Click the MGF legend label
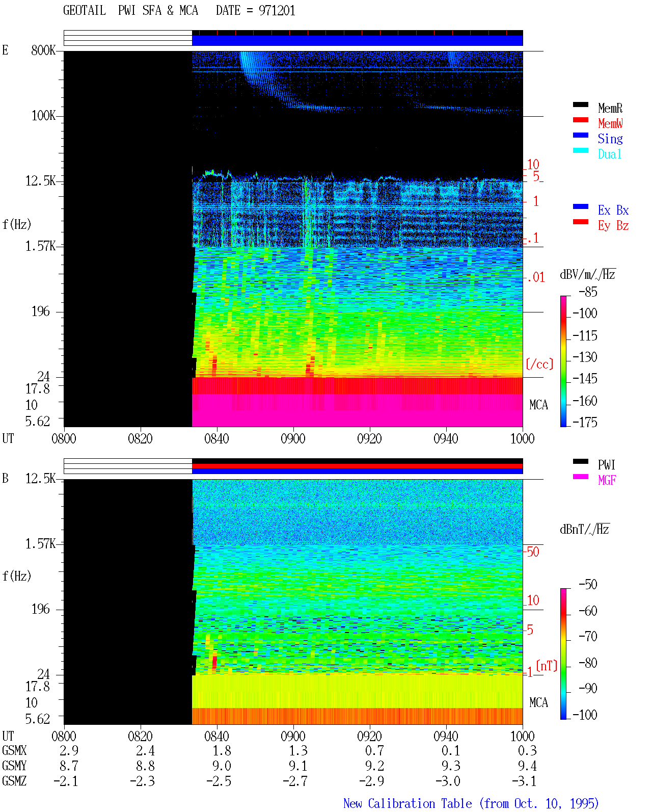652x812 pixels. [x=607, y=480]
